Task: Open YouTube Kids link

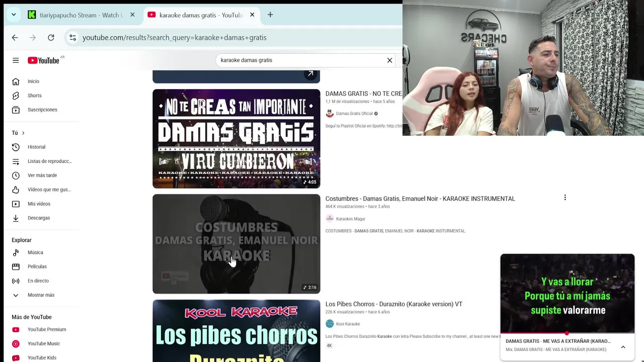Action: [x=41, y=357]
